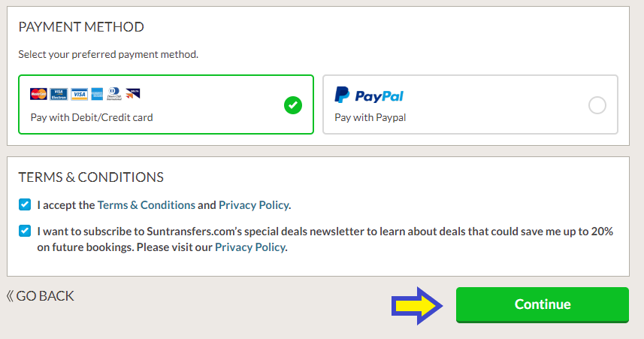The height and width of the screenshot is (339, 644).
Task: Click the MasterCard logo icon
Action: tap(38, 94)
